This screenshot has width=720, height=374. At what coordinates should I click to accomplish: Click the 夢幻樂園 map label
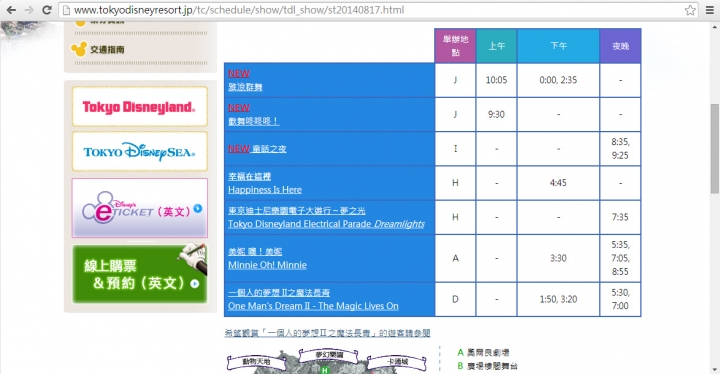point(329,355)
